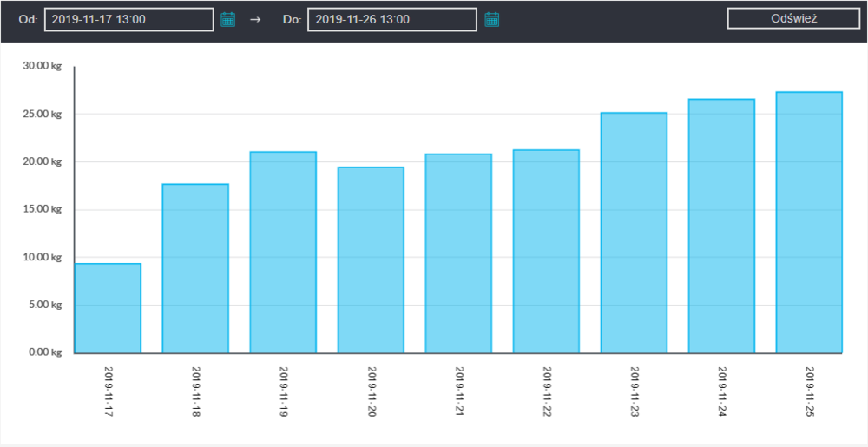The height and width of the screenshot is (447, 868).
Task: Select the bar for 2019-11-17
Action: (x=108, y=308)
